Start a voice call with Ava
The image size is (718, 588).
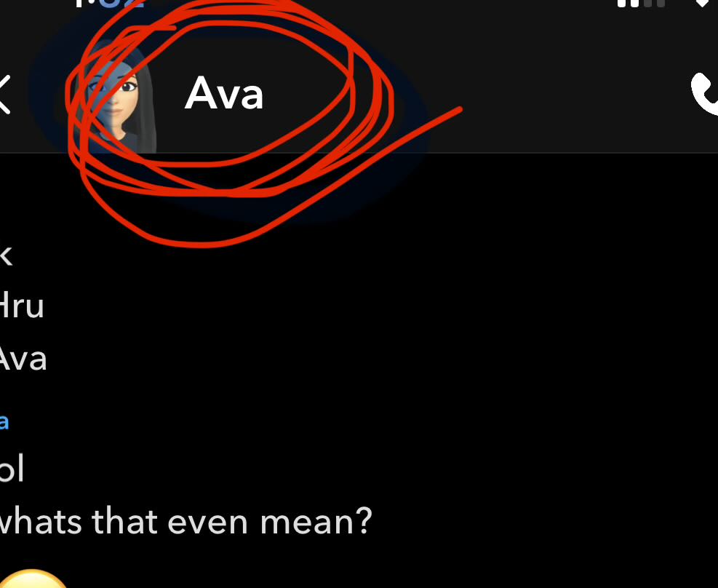coord(704,94)
